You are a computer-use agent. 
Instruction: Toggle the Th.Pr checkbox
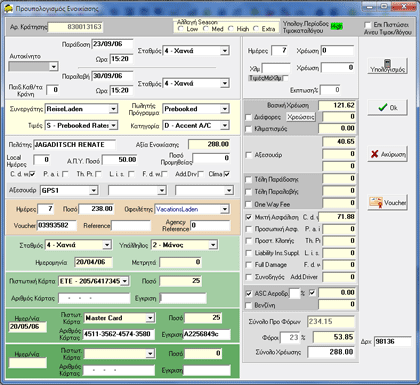98,174
